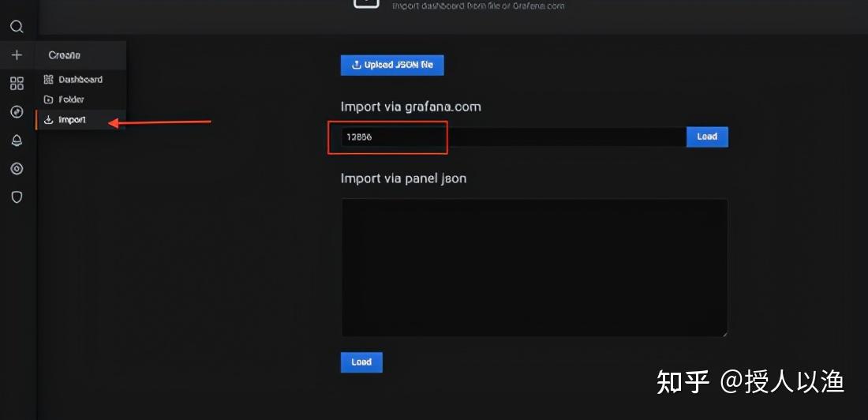This screenshot has width=868, height=420.
Task: Click the plus Create icon in sidebar
Action: [x=17, y=54]
